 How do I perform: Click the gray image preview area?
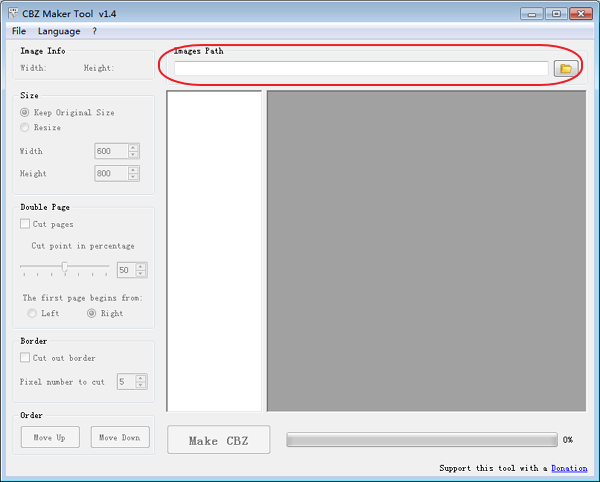pyautogui.click(x=426, y=251)
